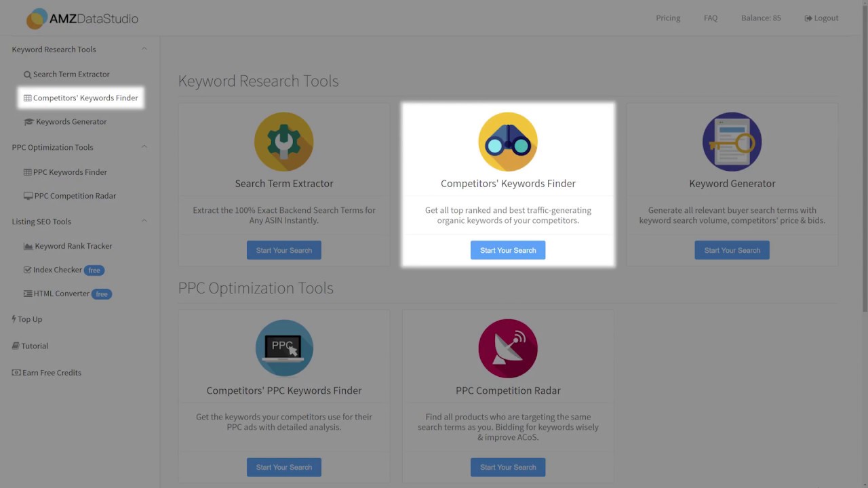Viewport: 868px width, 488px height.
Task: Collapse the Listing SEO Tools sidebar section
Action: coord(144,221)
